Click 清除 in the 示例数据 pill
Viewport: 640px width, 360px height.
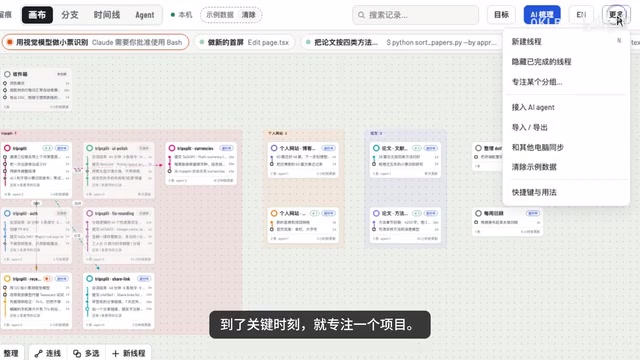point(249,15)
